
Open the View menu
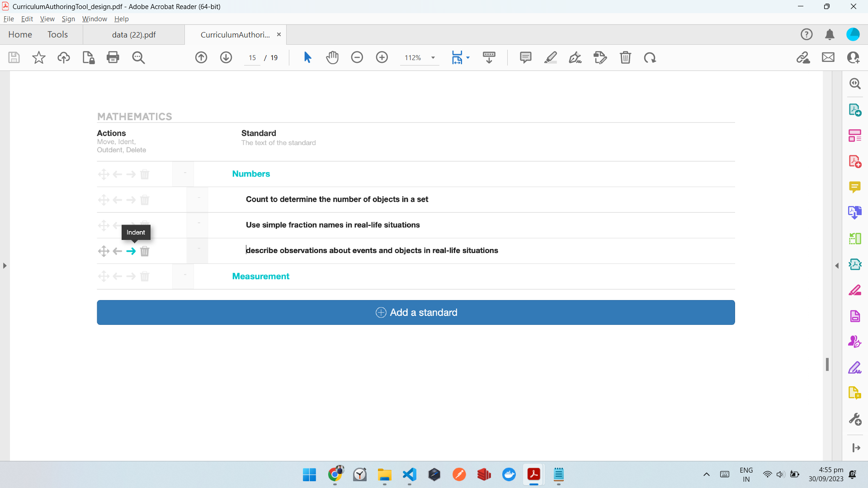point(47,19)
